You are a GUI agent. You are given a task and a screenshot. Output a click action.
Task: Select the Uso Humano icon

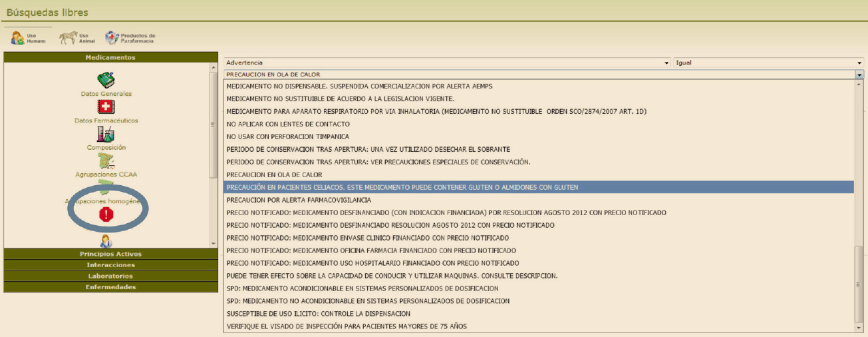point(18,38)
